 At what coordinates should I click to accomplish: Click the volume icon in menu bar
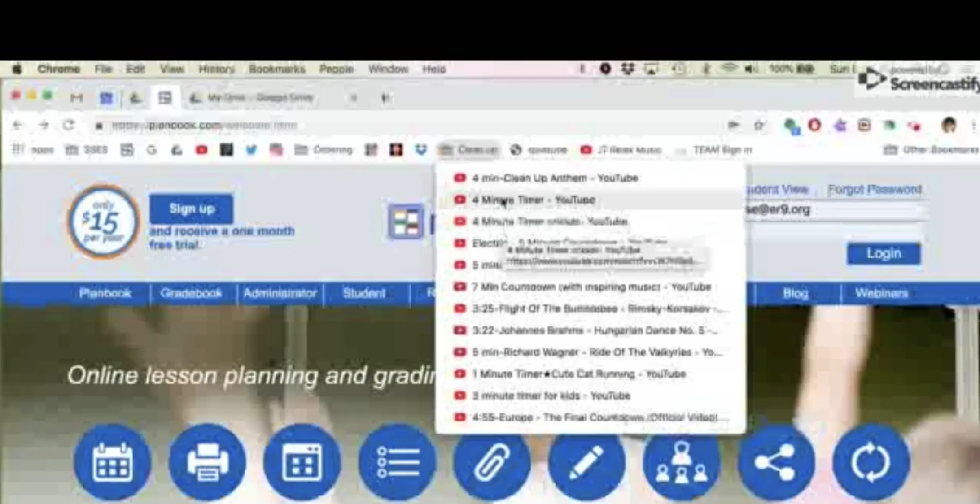[750, 69]
